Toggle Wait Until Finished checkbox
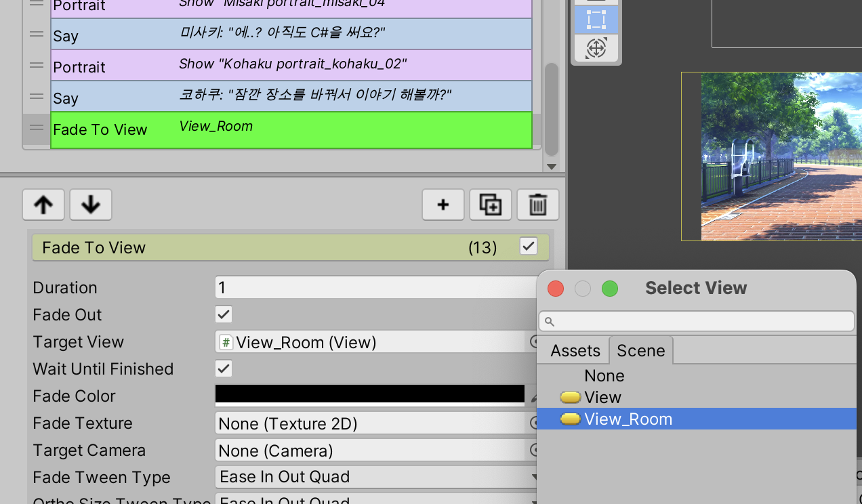Image resolution: width=862 pixels, height=504 pixels. pos(224,369)
